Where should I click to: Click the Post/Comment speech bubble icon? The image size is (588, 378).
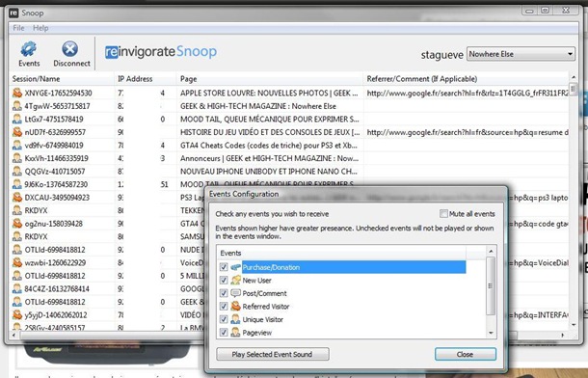[x=235, y=293]
